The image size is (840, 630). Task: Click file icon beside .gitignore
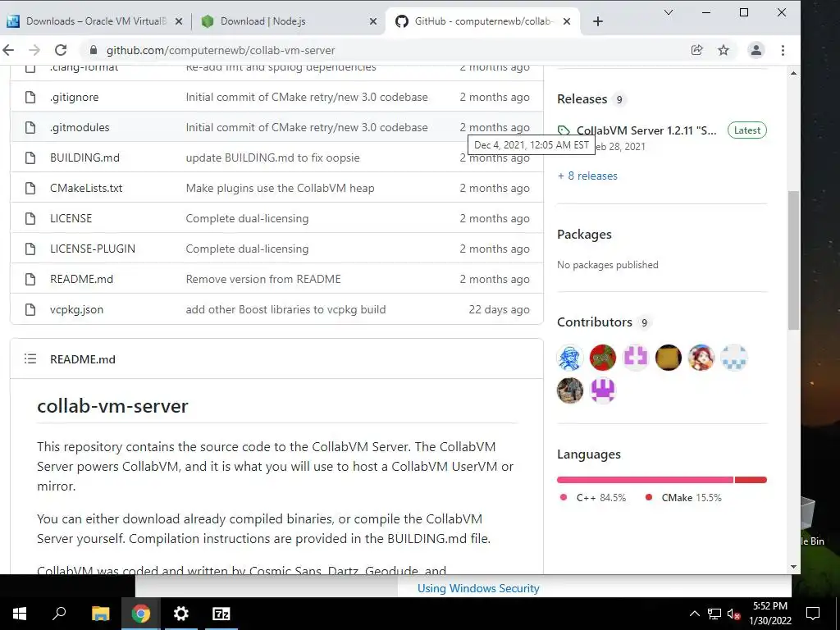pos(30,97)
